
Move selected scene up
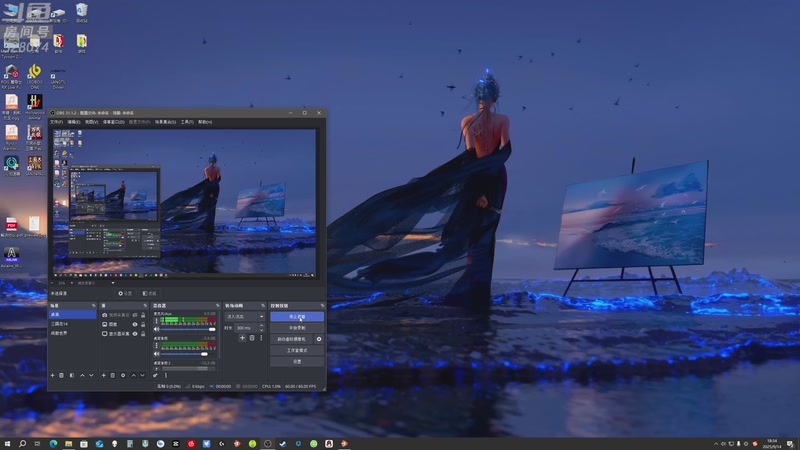coord(82,375)
